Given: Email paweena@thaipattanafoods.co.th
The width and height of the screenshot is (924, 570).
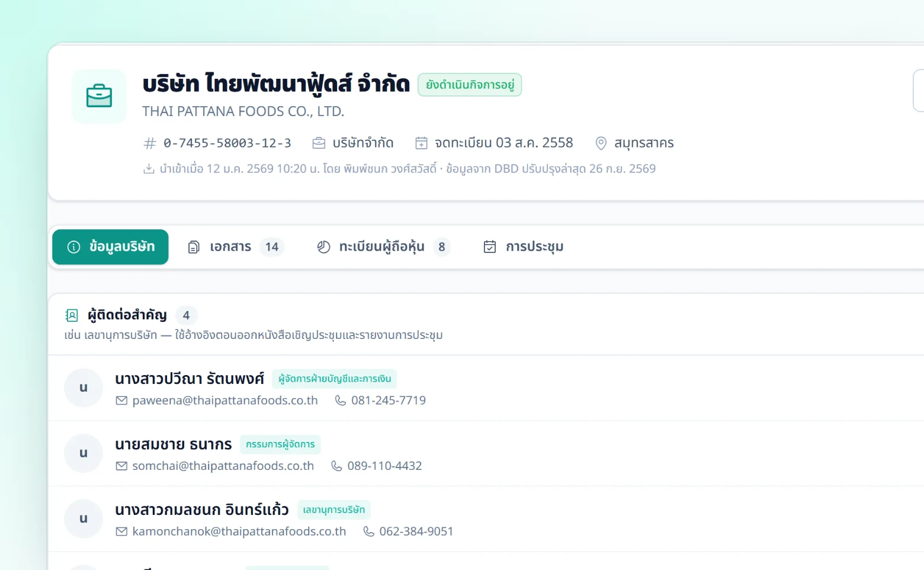Looking at the screenshot, I should pyautogui.click(x=225, y=401).
